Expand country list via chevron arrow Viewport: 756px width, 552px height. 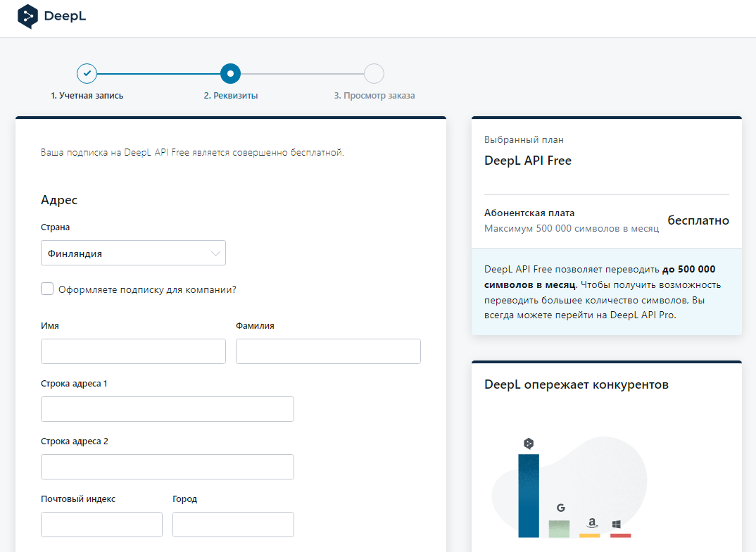point(215,253)
